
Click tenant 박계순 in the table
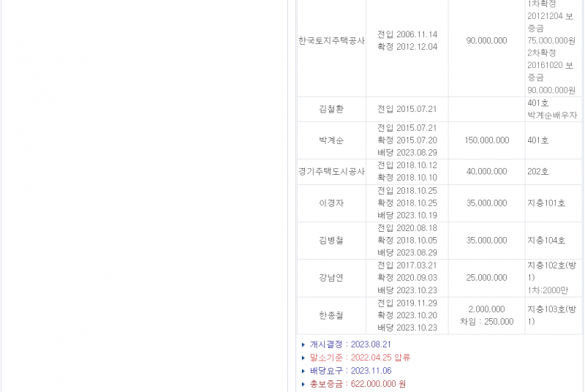[x=331, y=140]
